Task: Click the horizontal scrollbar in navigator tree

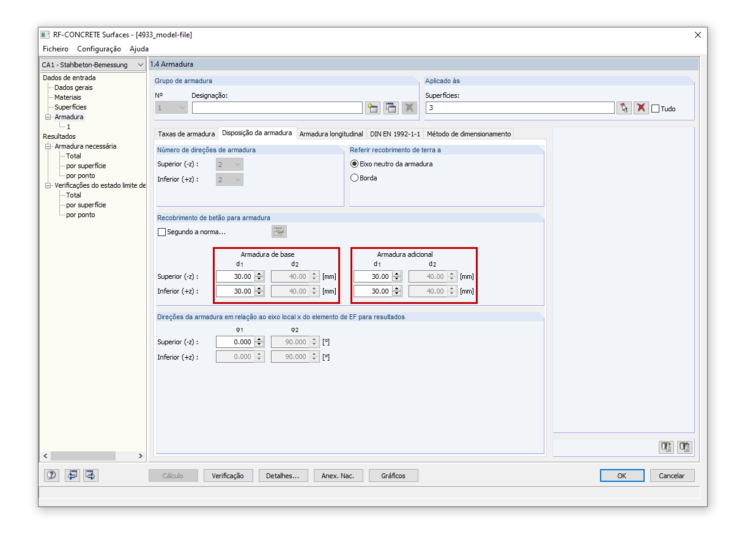Action: point(83,456)
